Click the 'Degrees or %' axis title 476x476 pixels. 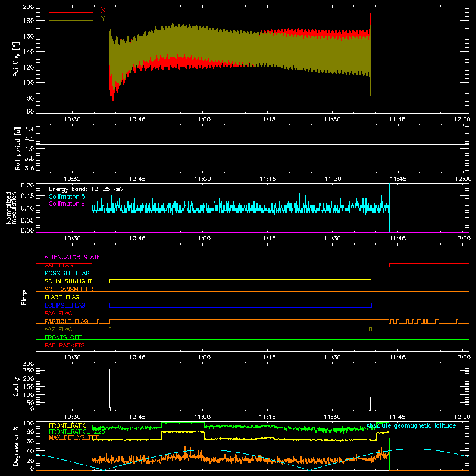pyautogui.click(x=16, y=446)
